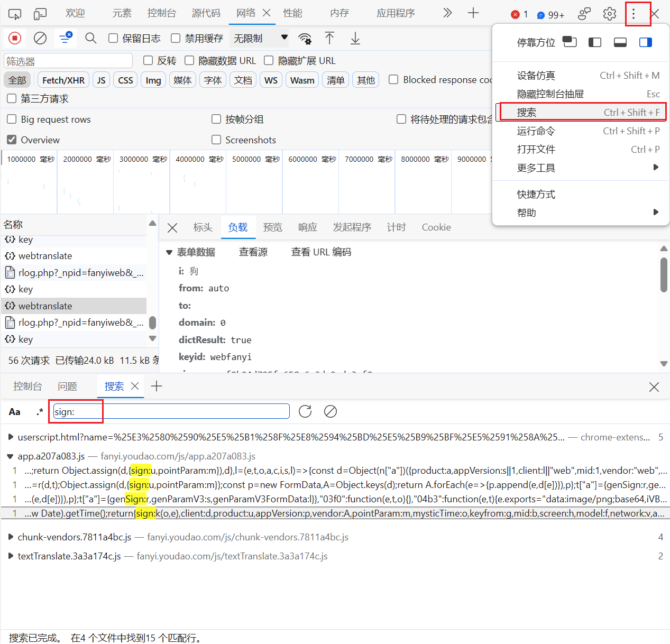The image size is (670, 644).
Task: Clear the network log icon
Action: tap(40, 38)
